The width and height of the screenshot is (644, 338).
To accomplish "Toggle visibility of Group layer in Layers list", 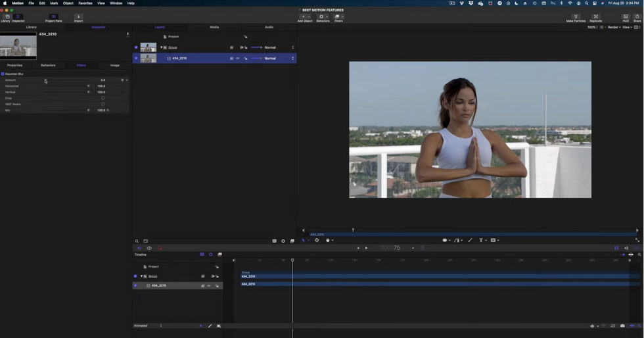I will click(136, 47).
